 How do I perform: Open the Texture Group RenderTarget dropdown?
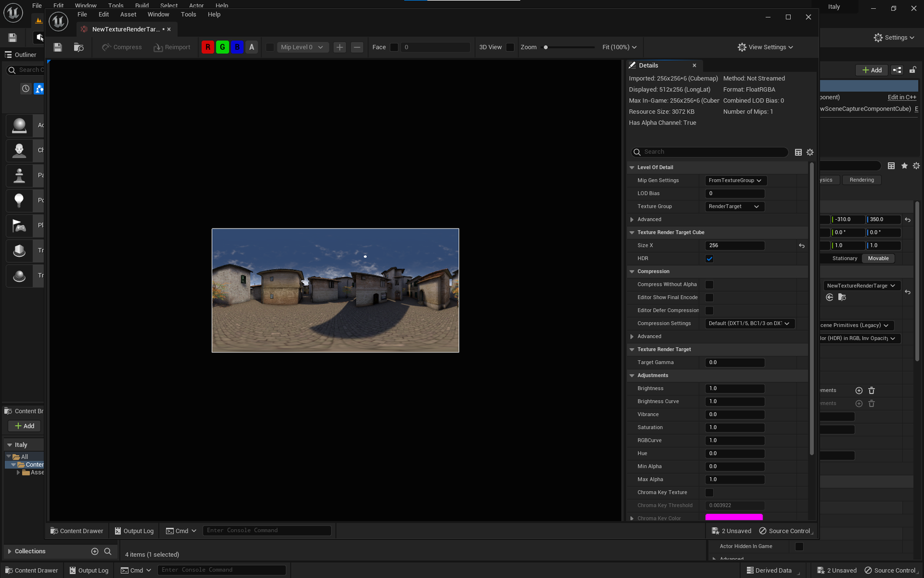[734, 206]
